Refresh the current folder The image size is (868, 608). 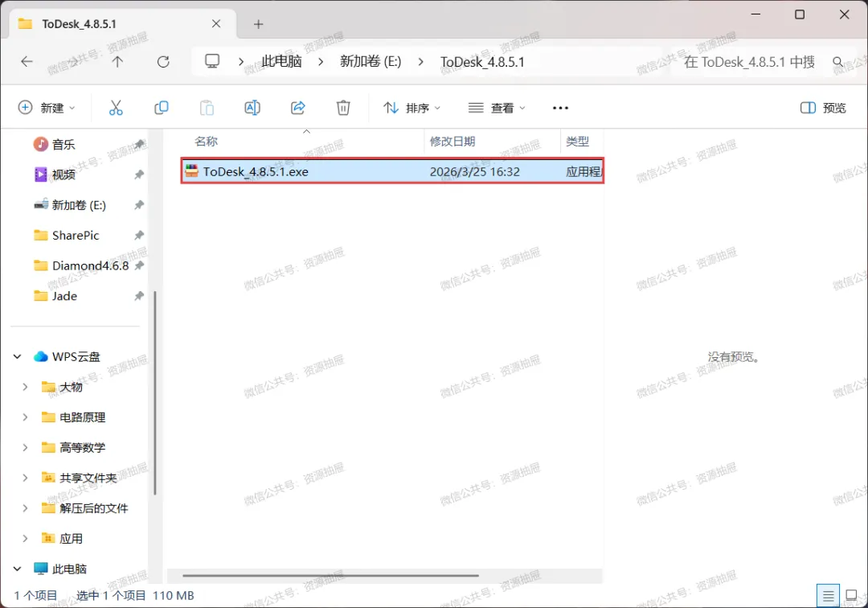point(163,61)
